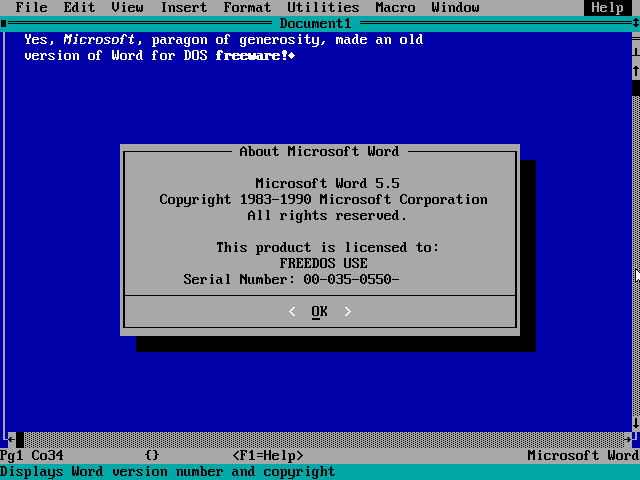The width and height of the screenshot is (640, 480).
Task: Click the F1=Help status bar label
Action: point(268,455)
